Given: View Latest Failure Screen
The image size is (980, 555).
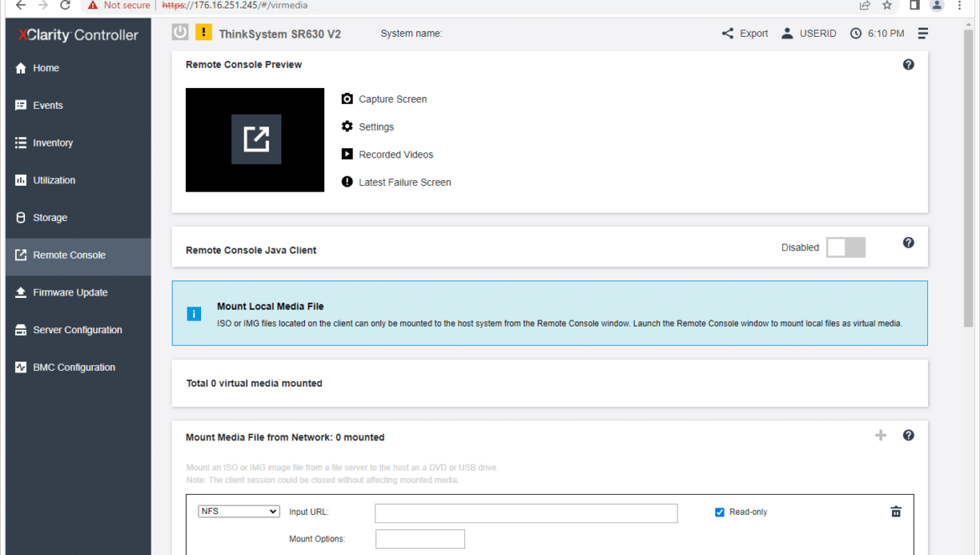Looking at the screenshot, I should (396, 182).
